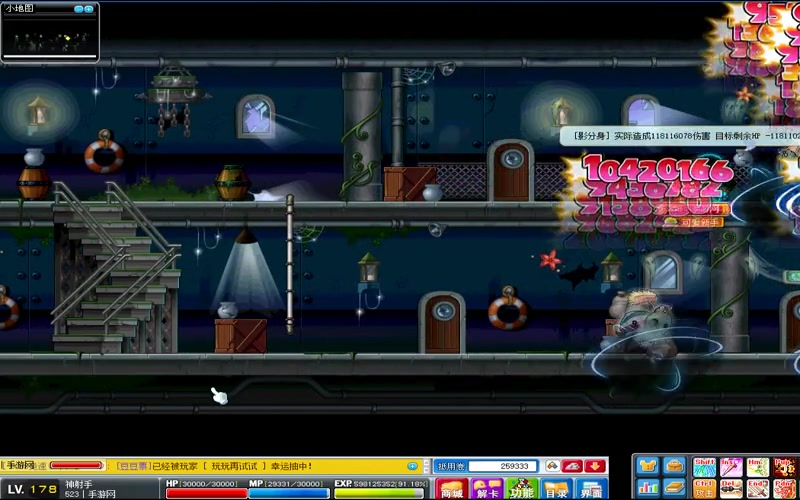Click the green EXP bar

tap(381, 493)
